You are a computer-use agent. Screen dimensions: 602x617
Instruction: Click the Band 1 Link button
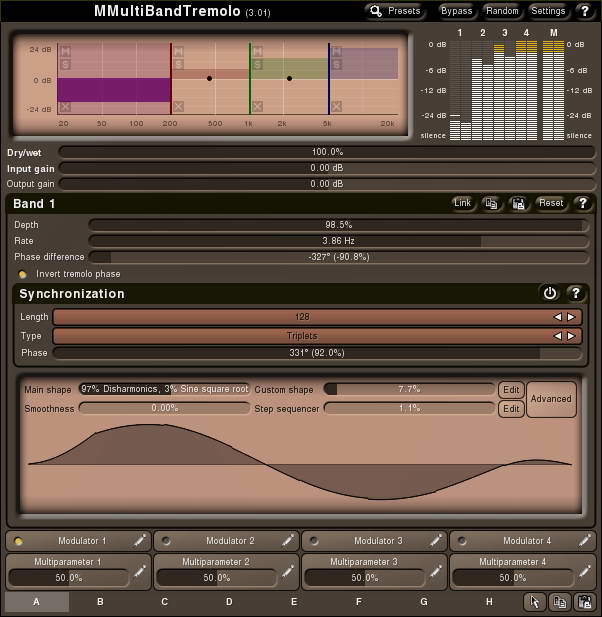click(x=462, y=203)
